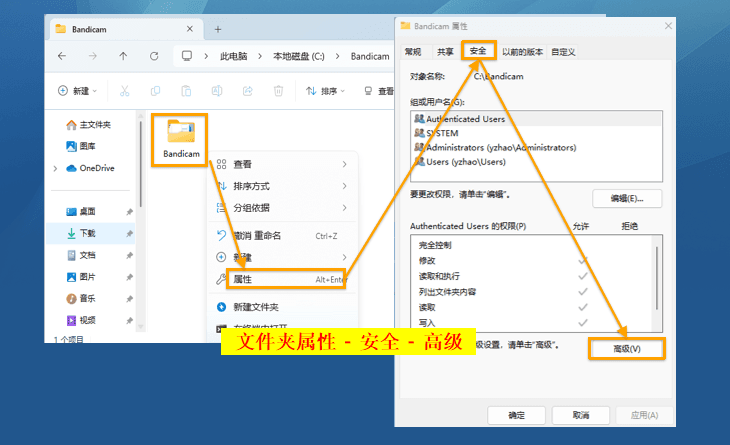Click the Rename icon in toolbar

click(x=217, y=91)
